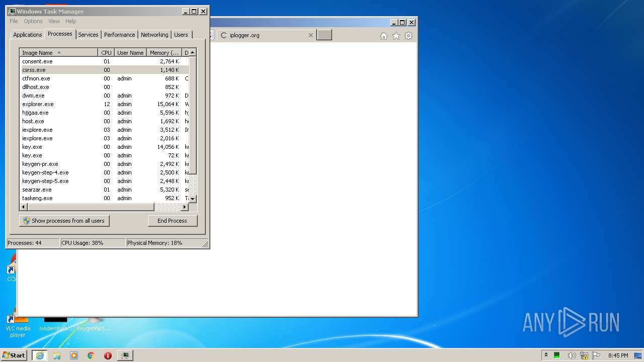Switch to the Users tab
The width and height of the screenshot is (644, 362).
pyautogui.click(x=181, y=35)
